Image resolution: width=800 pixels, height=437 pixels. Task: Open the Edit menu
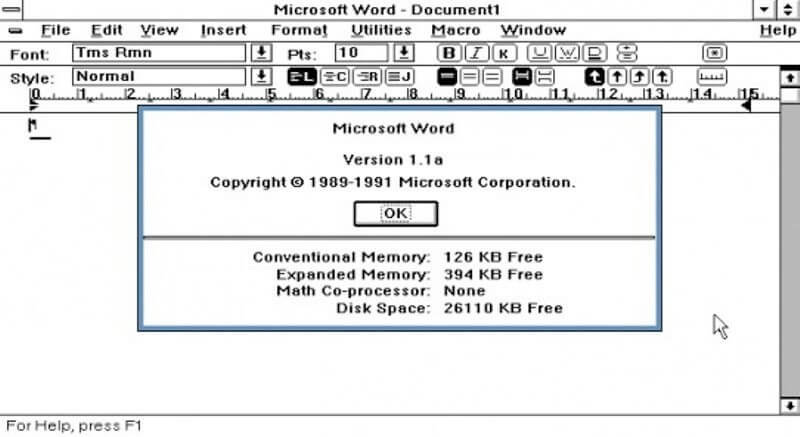pos(107,30)
